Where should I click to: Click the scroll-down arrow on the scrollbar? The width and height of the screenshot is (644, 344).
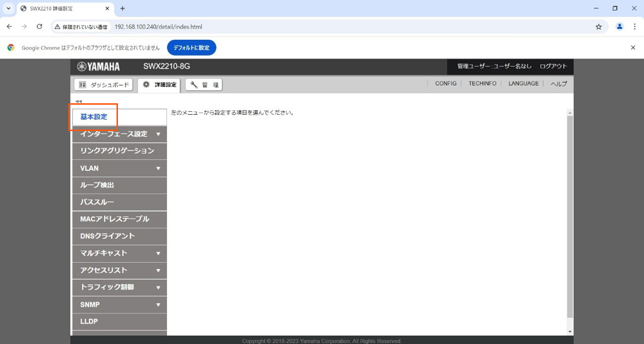click(x=570, y=332)
